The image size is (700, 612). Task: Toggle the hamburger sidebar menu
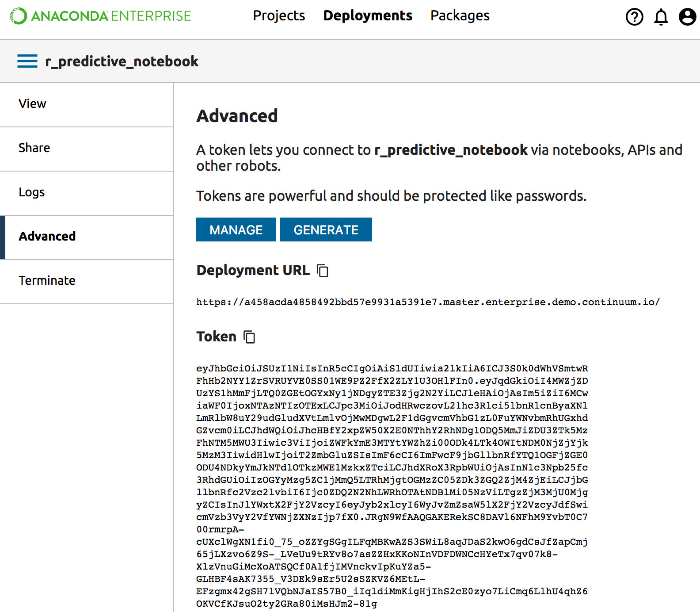27,61
